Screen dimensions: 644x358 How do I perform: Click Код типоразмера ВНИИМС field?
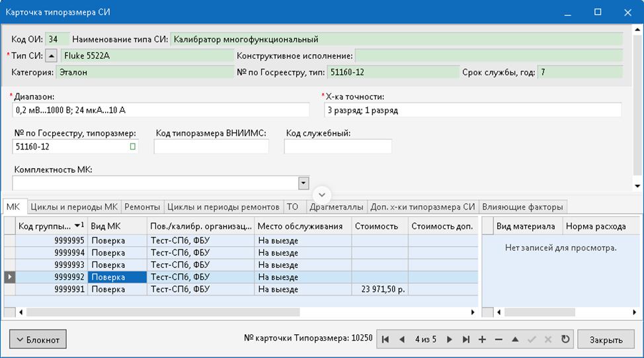coord(211,146)
